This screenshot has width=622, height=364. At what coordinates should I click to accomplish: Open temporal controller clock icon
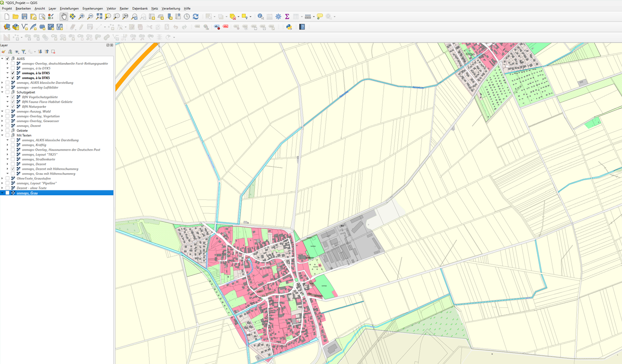pyautogui.click(x=187, y=16)
